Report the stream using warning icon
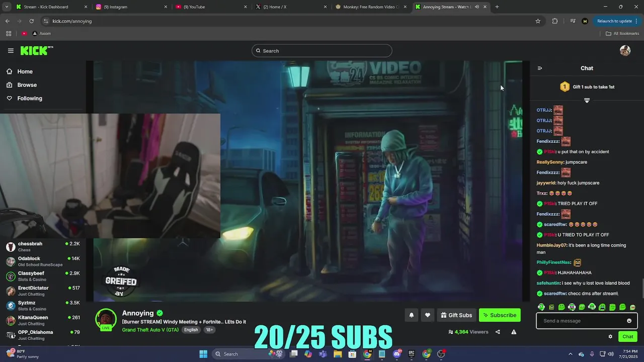 [x=514, y=332]
